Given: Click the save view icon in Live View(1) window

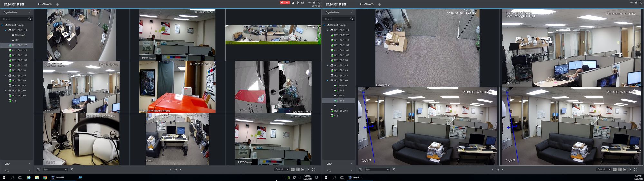Looking at the screenshot, I should (38, 170).
